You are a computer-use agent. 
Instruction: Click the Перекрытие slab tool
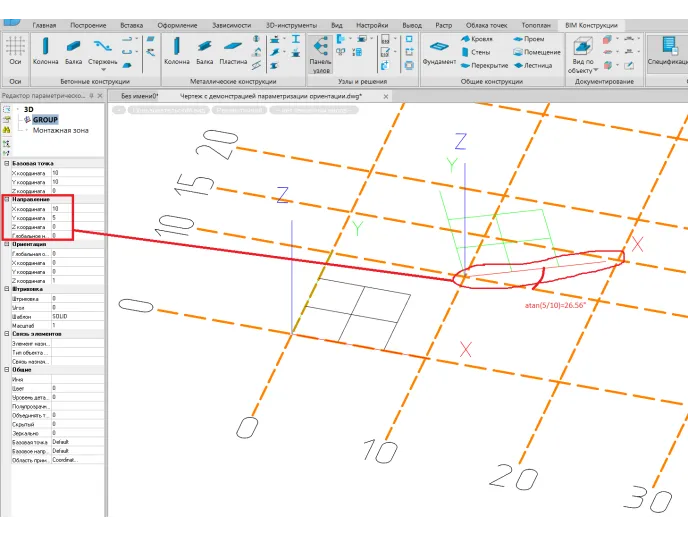click(484, 65)
